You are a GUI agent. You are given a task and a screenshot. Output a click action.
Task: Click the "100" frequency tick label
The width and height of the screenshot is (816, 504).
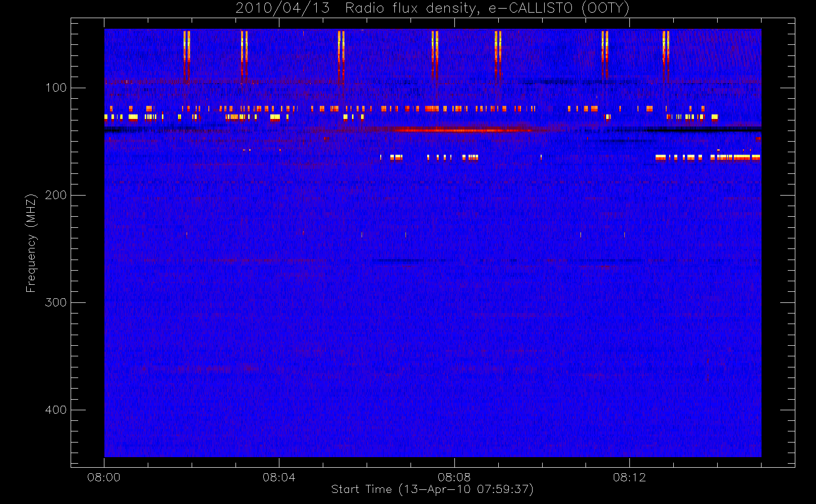[x=56, y=88]
